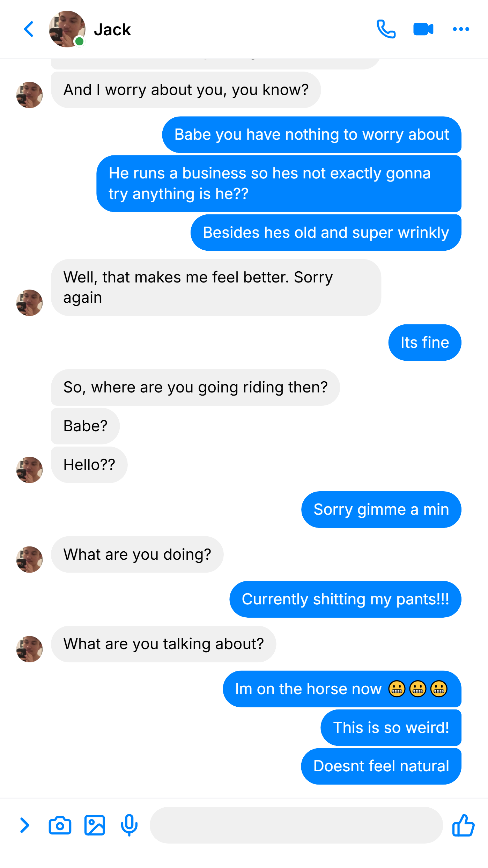Tap the "Im on the horse now" message
The image size is (488, 868).
point(342,689)
